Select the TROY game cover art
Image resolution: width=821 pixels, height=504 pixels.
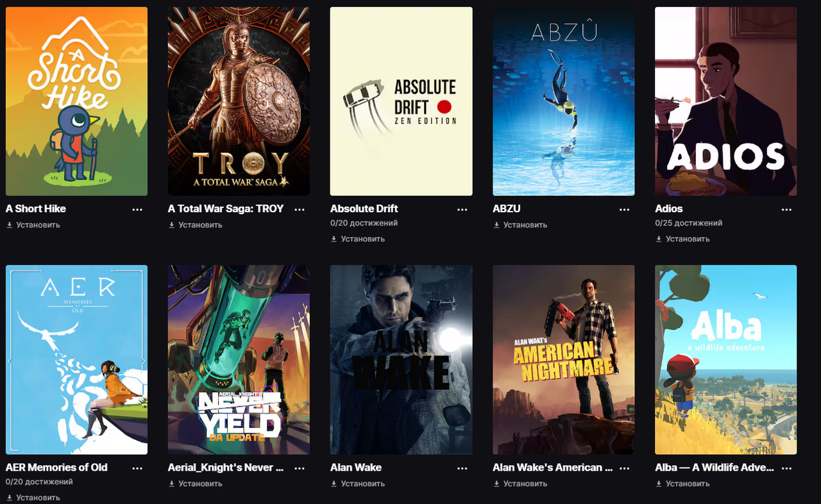(239, 101)
